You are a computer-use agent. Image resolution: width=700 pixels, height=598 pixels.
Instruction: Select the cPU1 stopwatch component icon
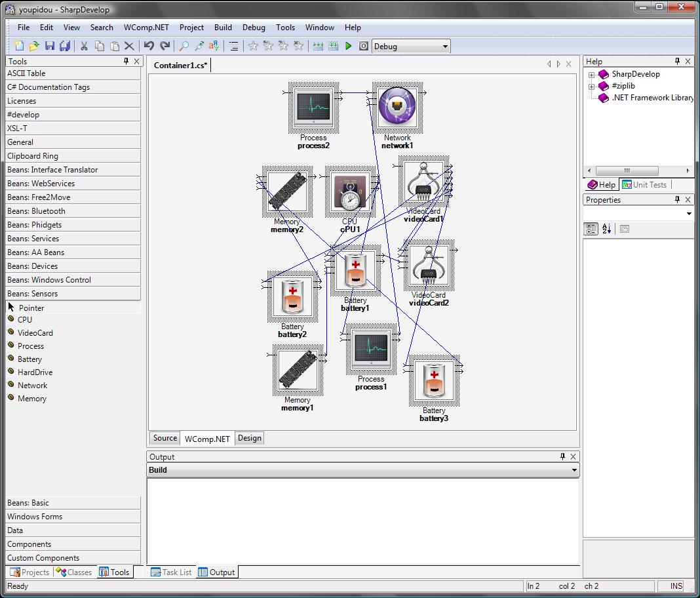click(x=350, y=192)
